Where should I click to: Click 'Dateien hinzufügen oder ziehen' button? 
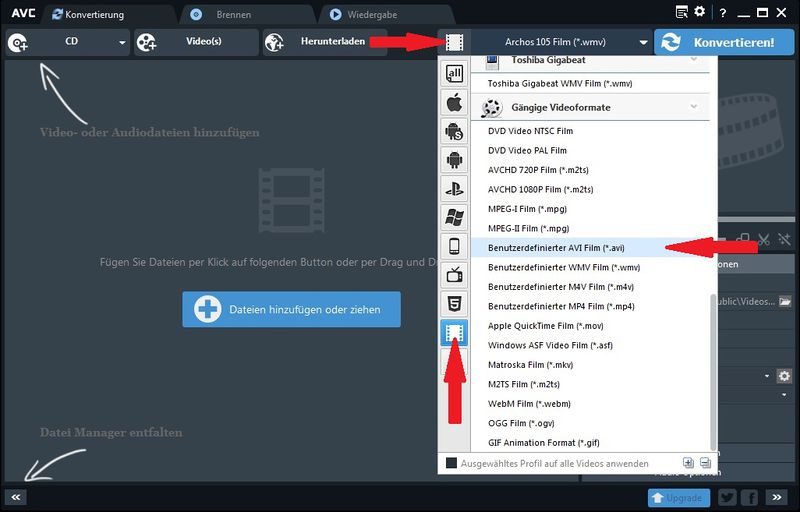[x=291, y=310]
